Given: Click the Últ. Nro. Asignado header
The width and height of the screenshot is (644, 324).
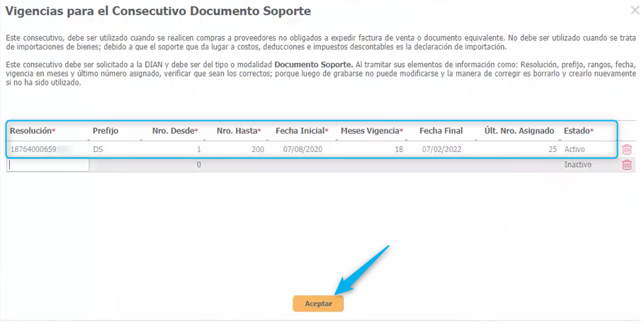Looking at the screenshot, I should pyautogui.click(x=520, y=131).
